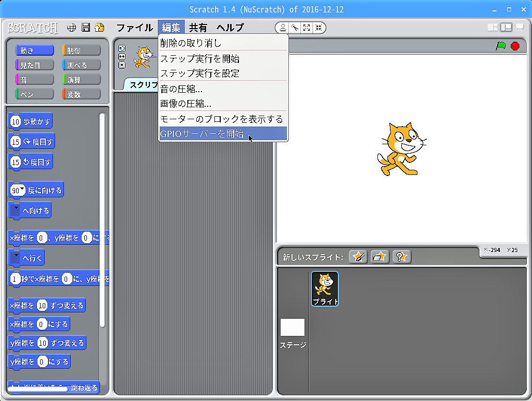Open the ヘルプ menu

[x=231, y=28]
